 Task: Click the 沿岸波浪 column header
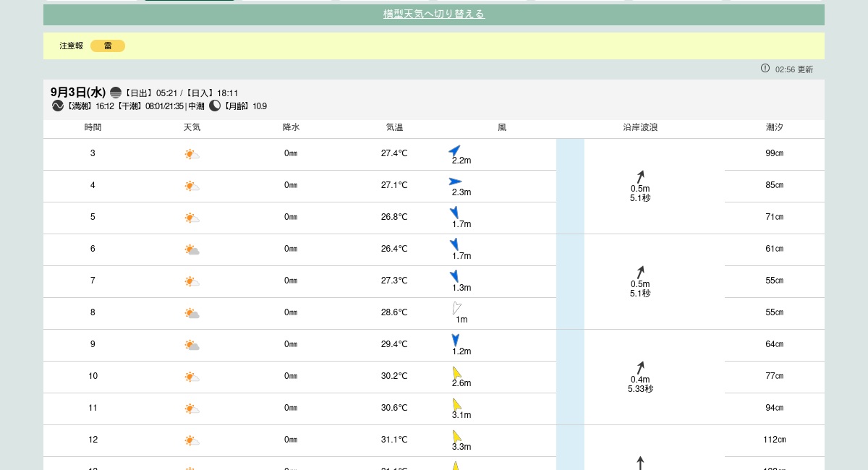[640, 127]
